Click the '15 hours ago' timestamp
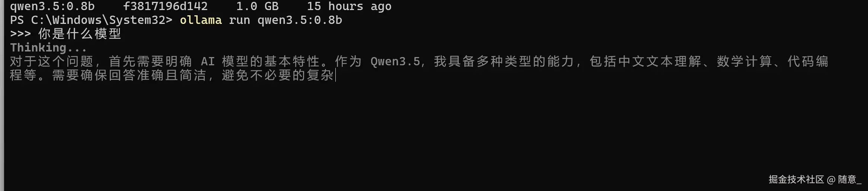Image resolution: width=868 pixels, height=191 pixels. (x=349, y=7)
